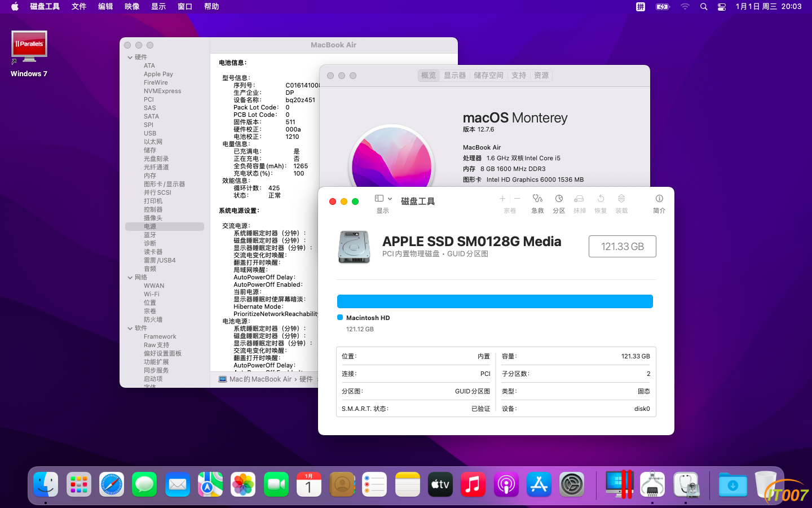Image resolution: width=812 pixels, height=508 pixels.
Task: Collapse the 网络 section in System Information
Action: (x=130, y=277)
